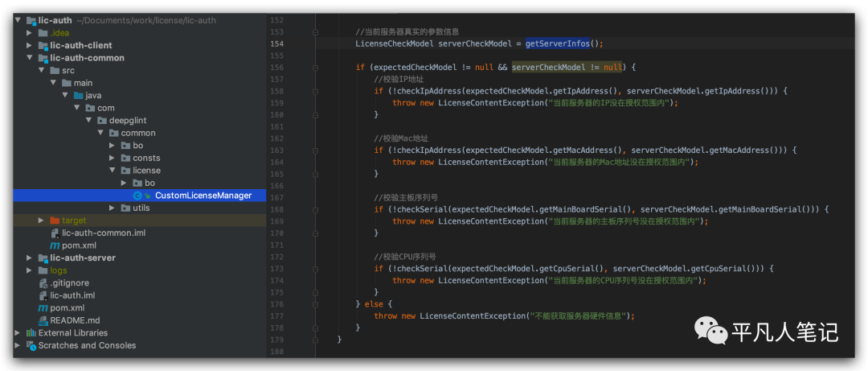Click the 当前服务器的IP没在授权范围内 string literal
The image size is (868, 371).
(609, 103)
